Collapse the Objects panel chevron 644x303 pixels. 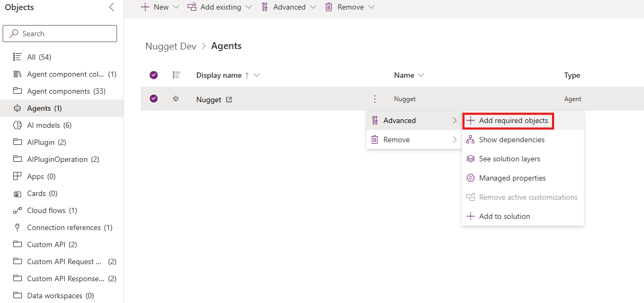click(x=111, y=7)
